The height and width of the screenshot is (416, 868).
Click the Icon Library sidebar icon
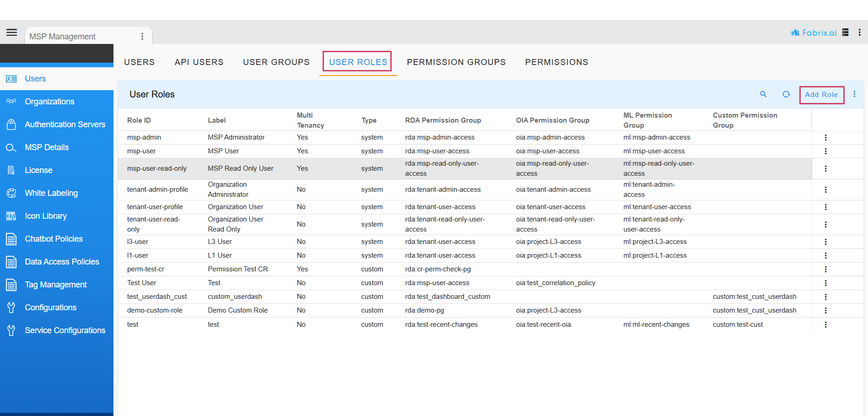pos(11,216)
